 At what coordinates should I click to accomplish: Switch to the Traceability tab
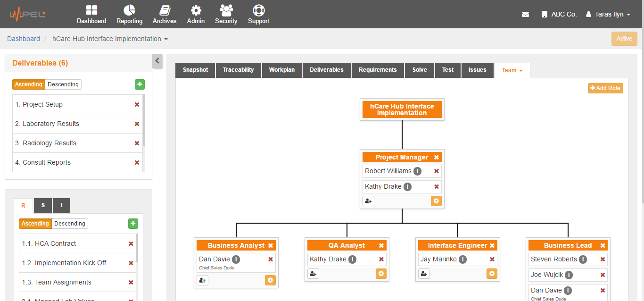(238, 70)
